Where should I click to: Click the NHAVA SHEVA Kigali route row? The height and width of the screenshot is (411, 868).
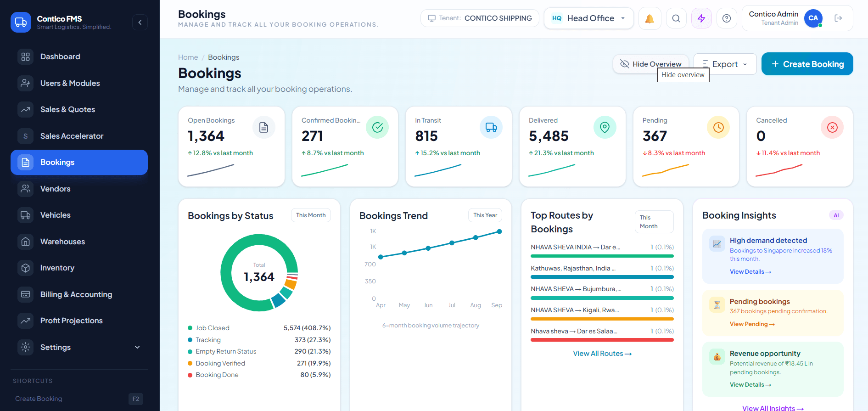(x=602, y=313)
